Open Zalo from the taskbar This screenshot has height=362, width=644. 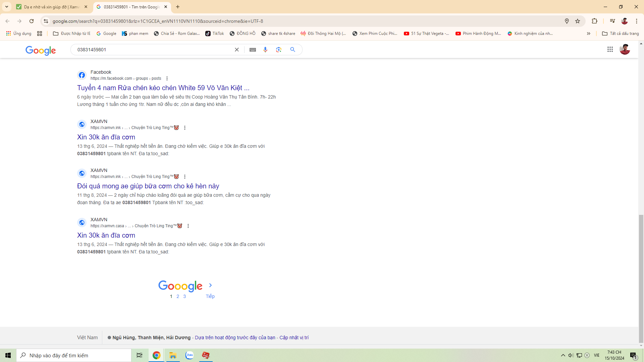click(x=190, y=355)
